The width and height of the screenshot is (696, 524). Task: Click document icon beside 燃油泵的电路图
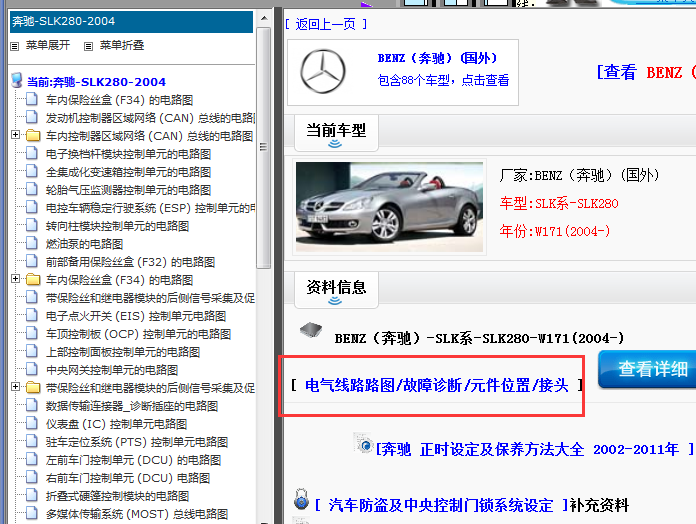point(32,244)
